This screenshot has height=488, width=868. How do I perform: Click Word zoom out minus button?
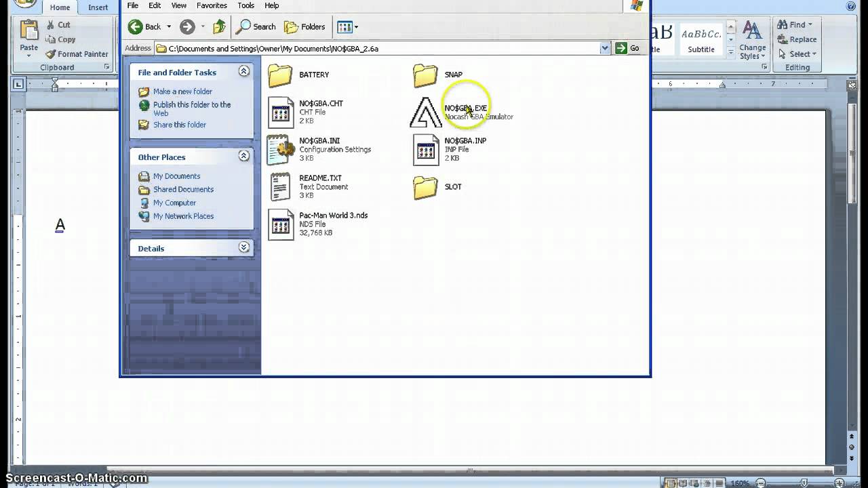(x=762, y=484)
